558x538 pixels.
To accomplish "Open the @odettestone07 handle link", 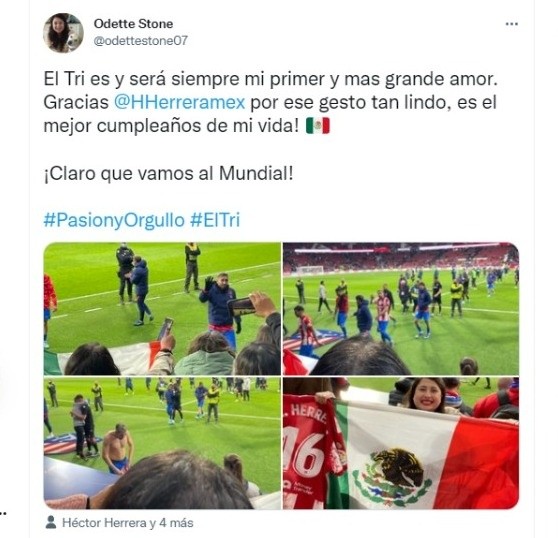I will pyautogui.click(x=141, y=41).
